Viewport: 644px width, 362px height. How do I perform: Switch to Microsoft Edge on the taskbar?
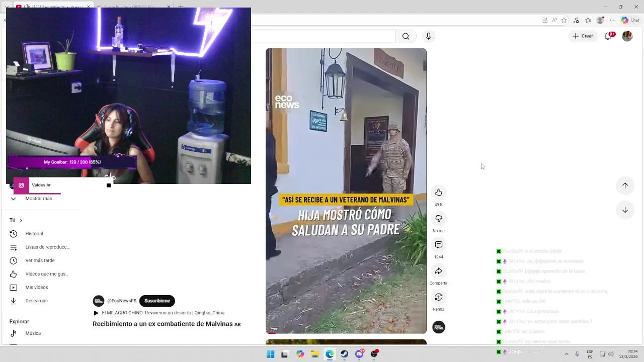point(330,354)
